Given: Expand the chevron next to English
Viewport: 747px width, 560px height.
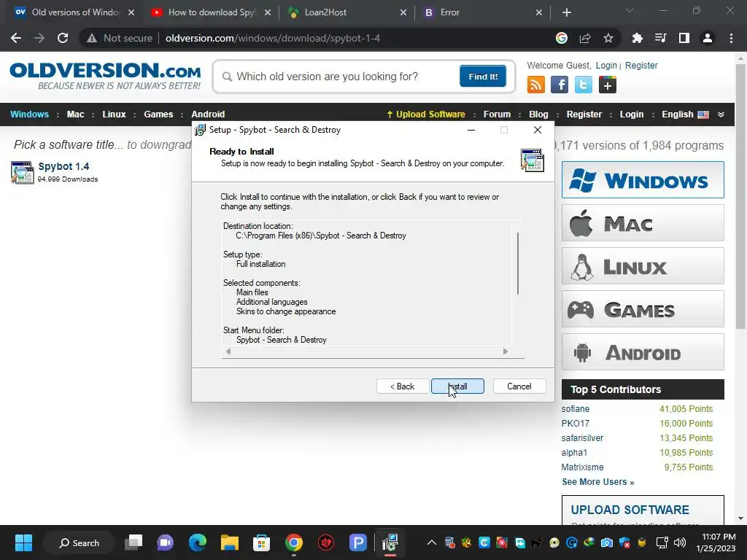Looking at the screenshot, I should click(x=721, y=114).
